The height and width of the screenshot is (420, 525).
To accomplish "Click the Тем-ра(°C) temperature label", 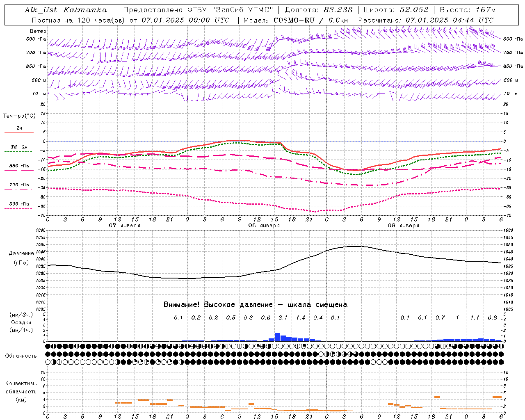I will pyautogui.click(x=19, y=116).
